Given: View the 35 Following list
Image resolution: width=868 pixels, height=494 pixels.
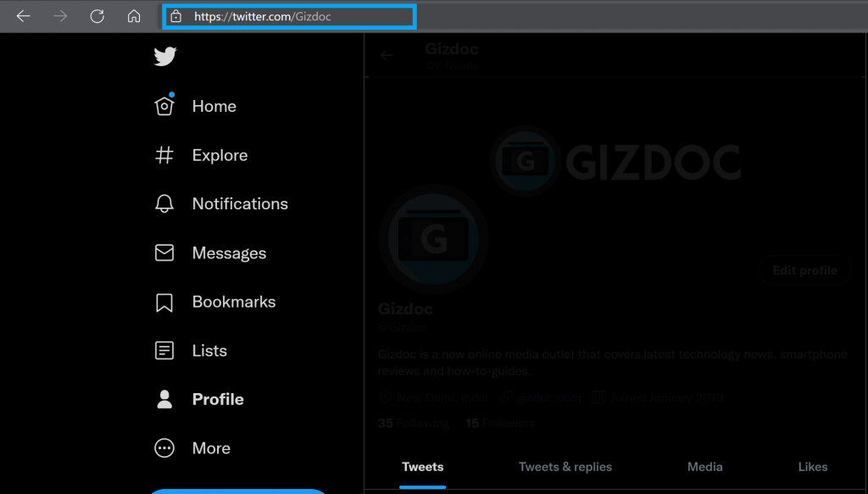Looking at the screenshot, I should point(414,424).
